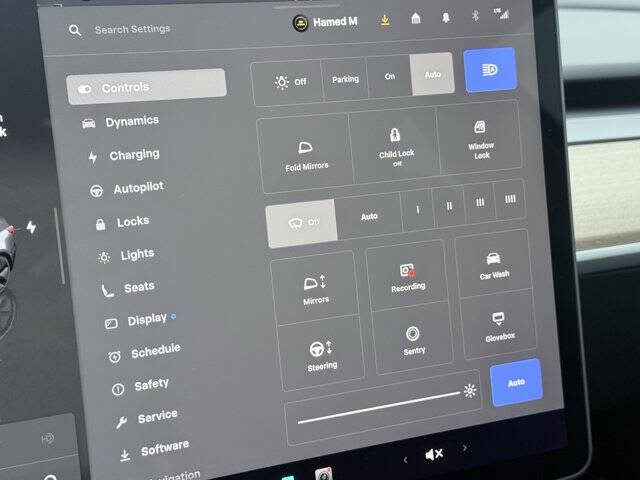
Task: Open the Dynamics settings section
Action: [x=121, y=122]
